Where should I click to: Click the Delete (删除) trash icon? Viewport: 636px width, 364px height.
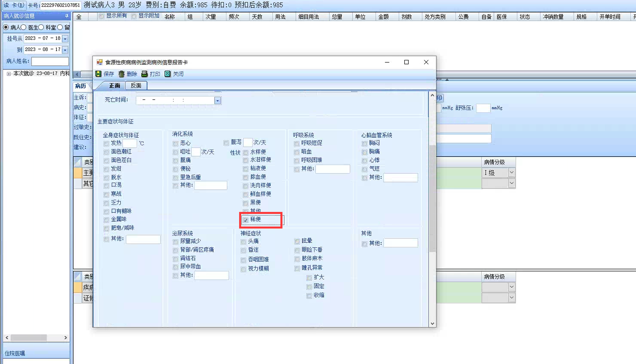(x=122, y=74)
